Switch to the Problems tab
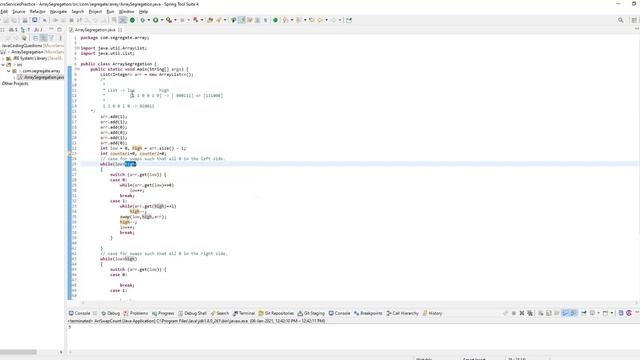Image resolution: width=640 pixels, height=360 pixels. point(136,313)
